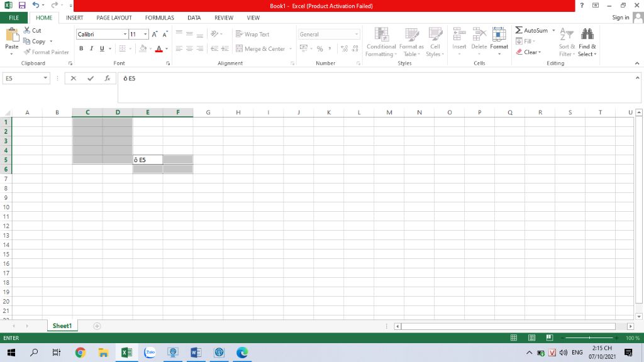The width and height of the screenshot is (644, 362).
Task: Decrease font size with small A icon
Action: (x=165, y=35)
